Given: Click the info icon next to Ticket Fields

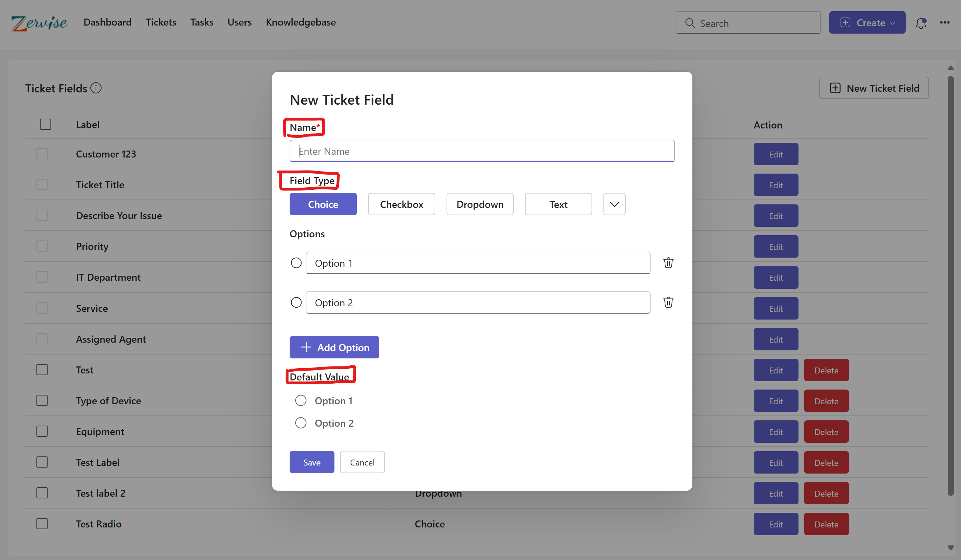Looking at the screenshot, I should tap(96, 88).
